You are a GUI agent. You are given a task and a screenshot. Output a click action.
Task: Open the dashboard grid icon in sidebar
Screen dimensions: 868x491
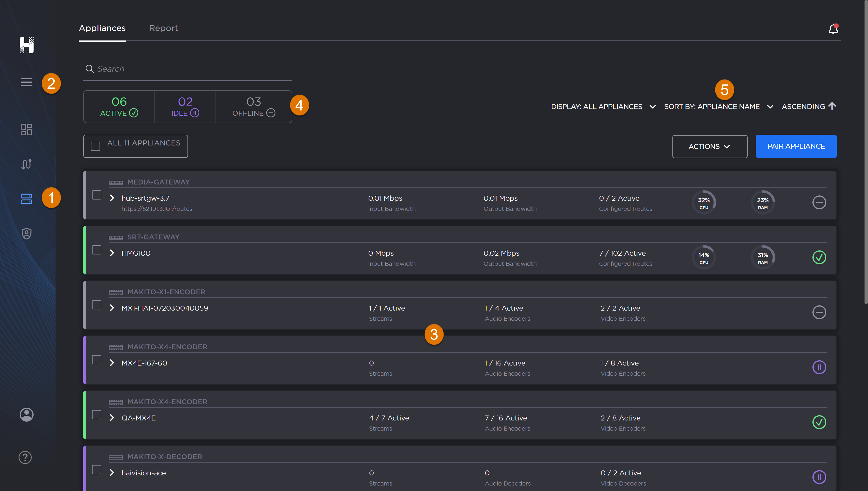coord(26,130)
